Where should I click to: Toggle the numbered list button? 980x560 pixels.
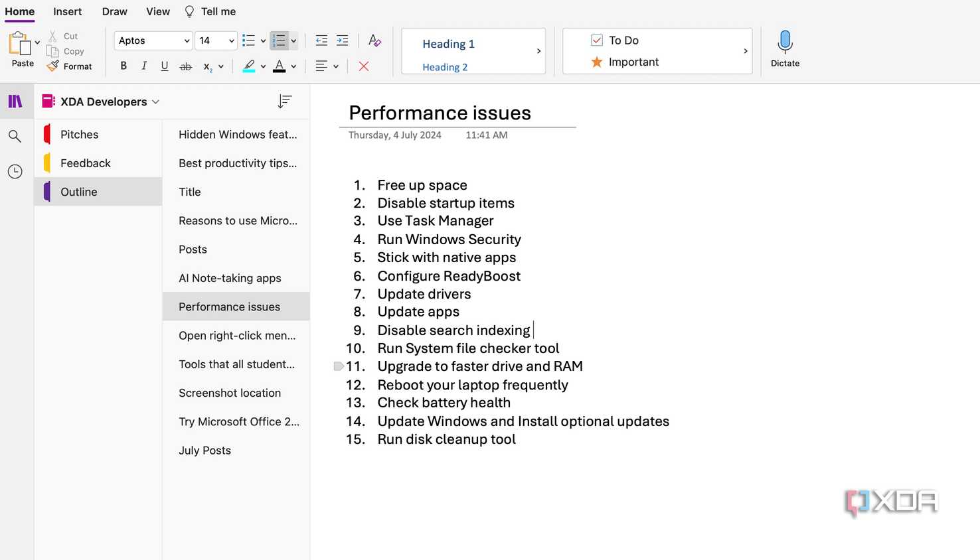(279, 40)
